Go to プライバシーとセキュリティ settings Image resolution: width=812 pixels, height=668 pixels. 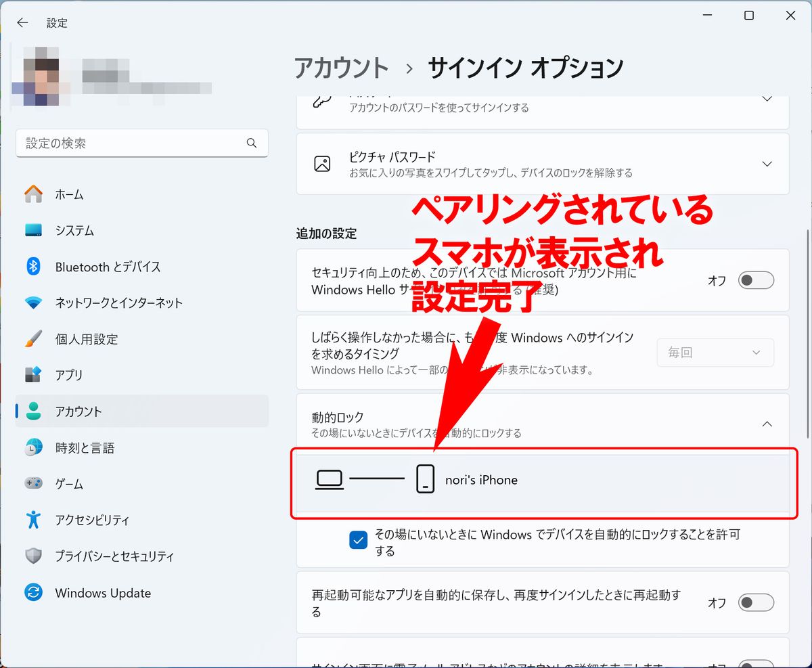(142, 556)
